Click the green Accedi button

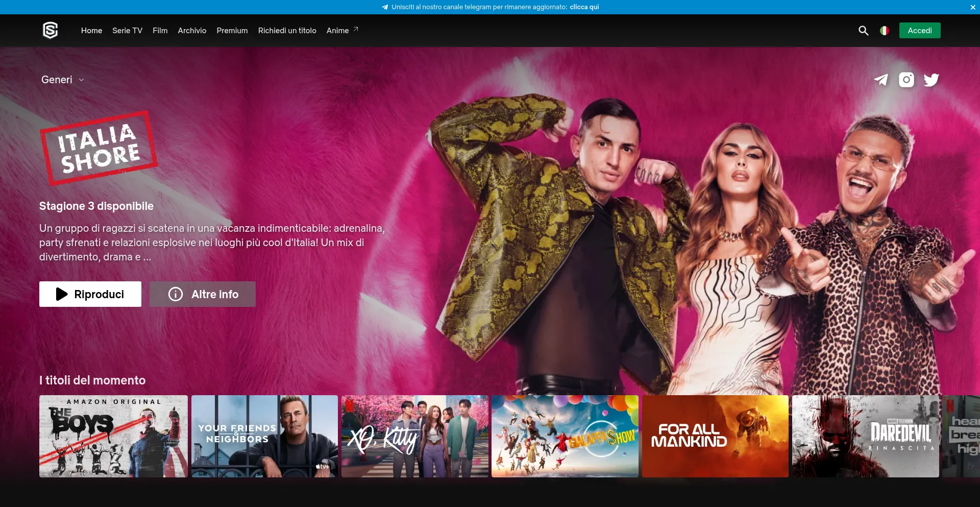click(920, 31)
